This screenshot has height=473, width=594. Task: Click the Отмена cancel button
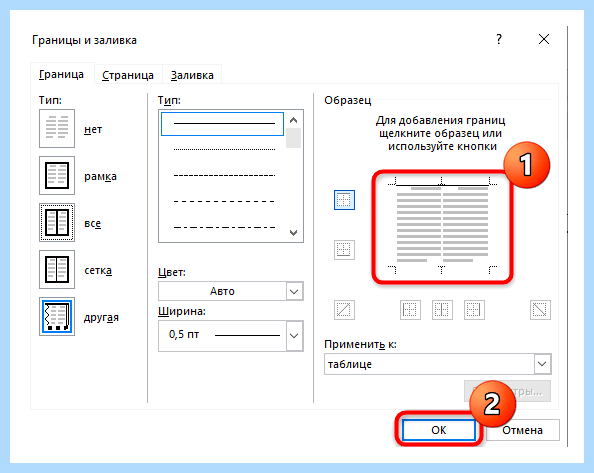(522, 430)
